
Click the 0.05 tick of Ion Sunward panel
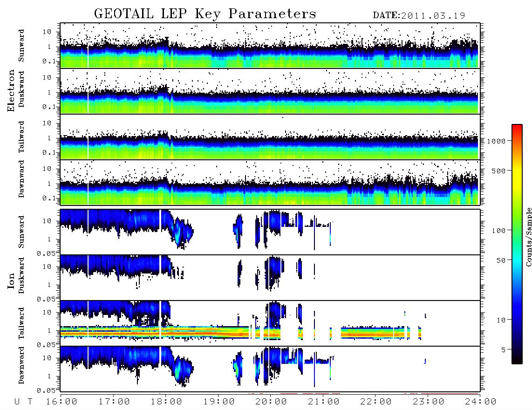click(x=46, y=253)
